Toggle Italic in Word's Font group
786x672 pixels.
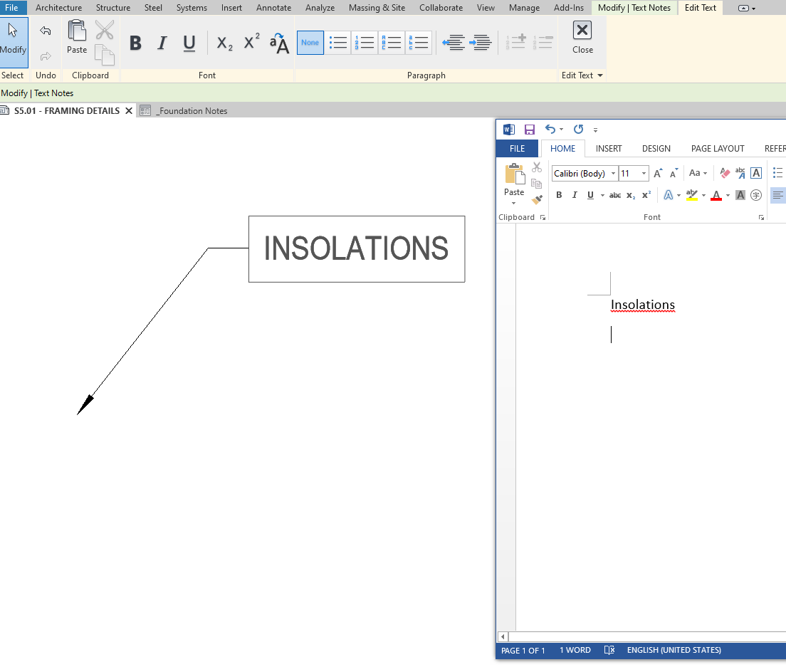pos(574,194)
